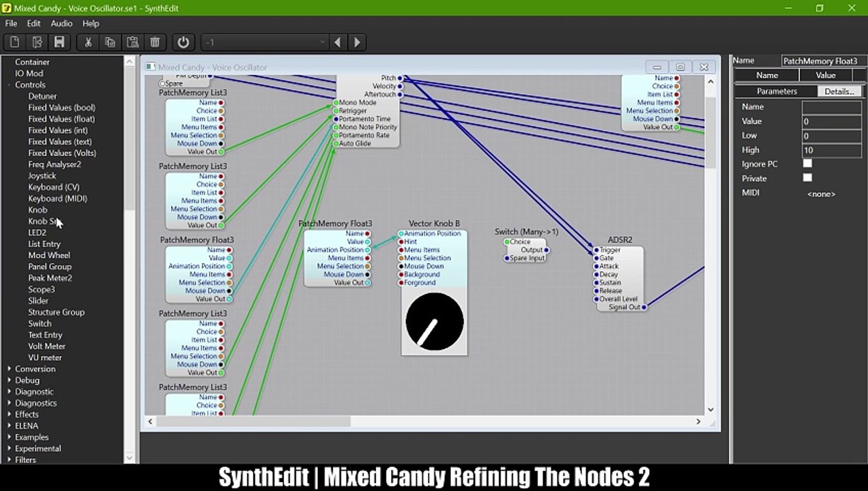This screenshot has width=868, height=491.
Task: Select the Joystick module
Action: click(42, 176)
